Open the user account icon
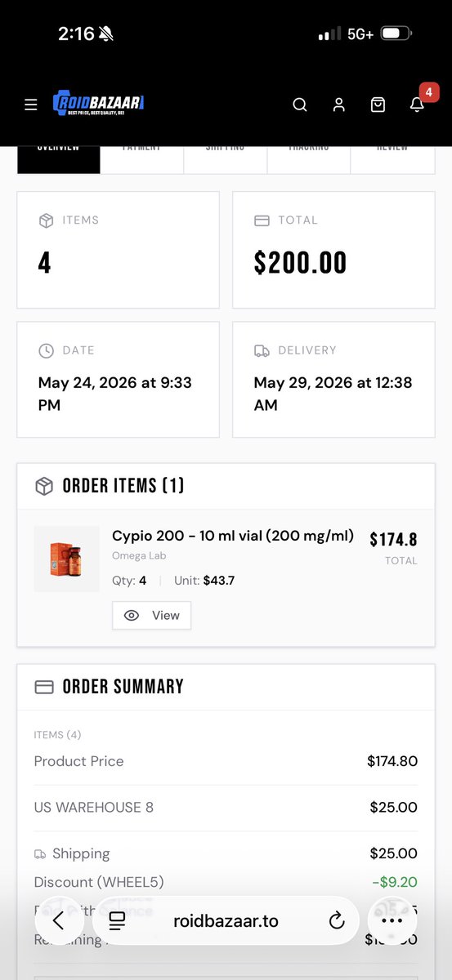Image resolution: width=452 pixels, height=980 pixels. (339, 105)
